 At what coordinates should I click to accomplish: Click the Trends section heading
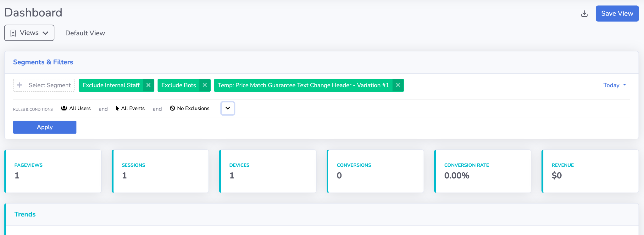click(x=25, y=214)
